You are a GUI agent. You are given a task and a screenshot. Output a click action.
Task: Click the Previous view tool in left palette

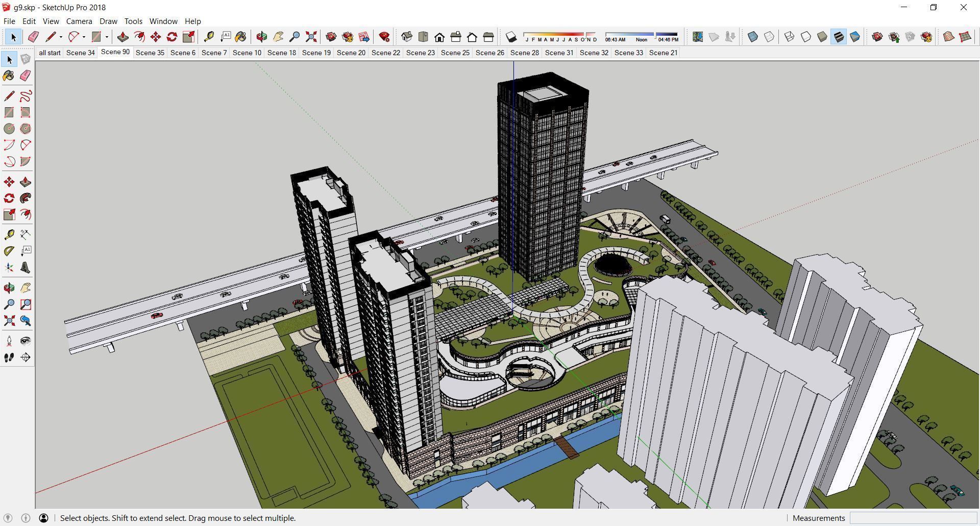click(26, 321)
